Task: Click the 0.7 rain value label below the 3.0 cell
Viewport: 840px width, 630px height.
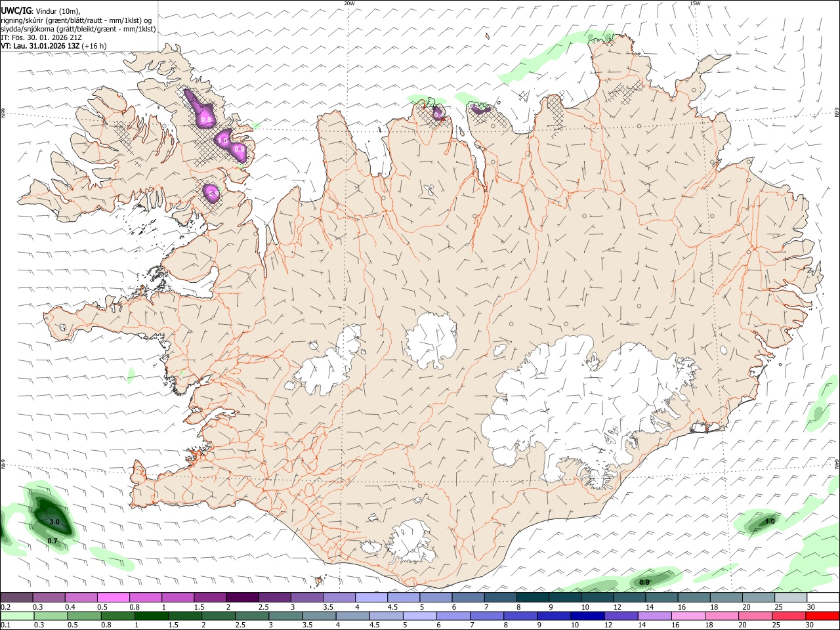Action: point(52,541)
